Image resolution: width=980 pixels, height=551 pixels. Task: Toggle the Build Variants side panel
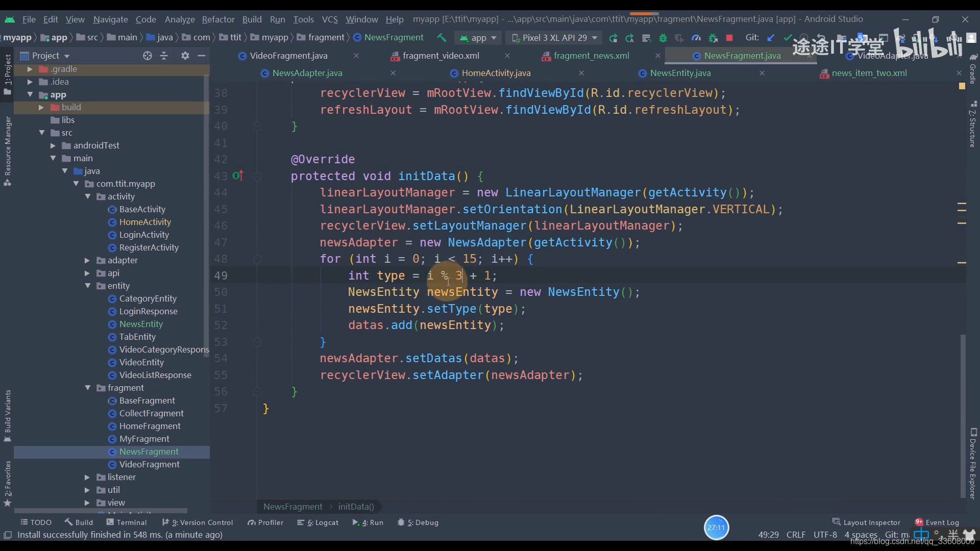click(x=7, y=416)
